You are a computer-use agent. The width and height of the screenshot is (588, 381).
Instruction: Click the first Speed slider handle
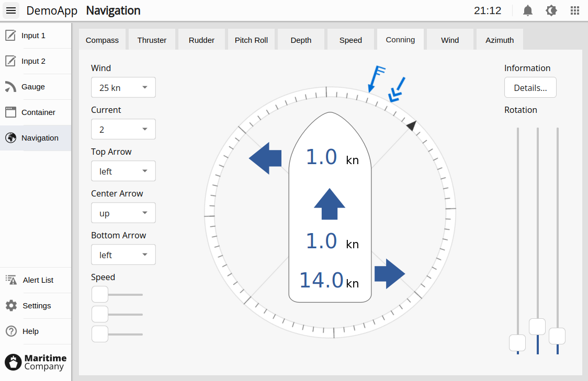100,294
